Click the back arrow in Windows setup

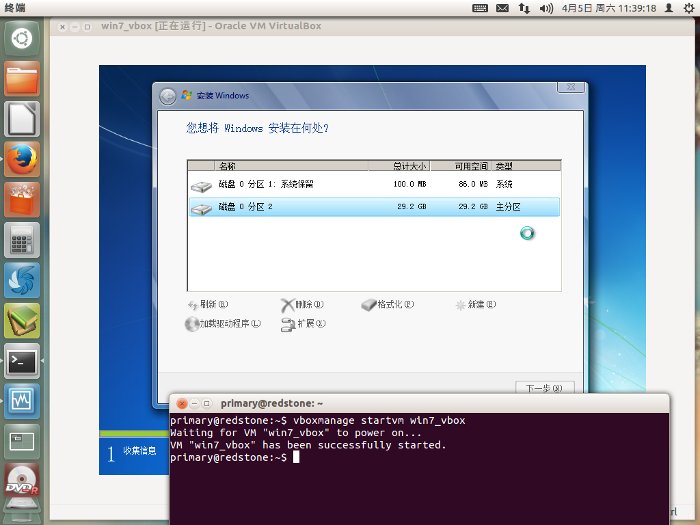(168, 96)
